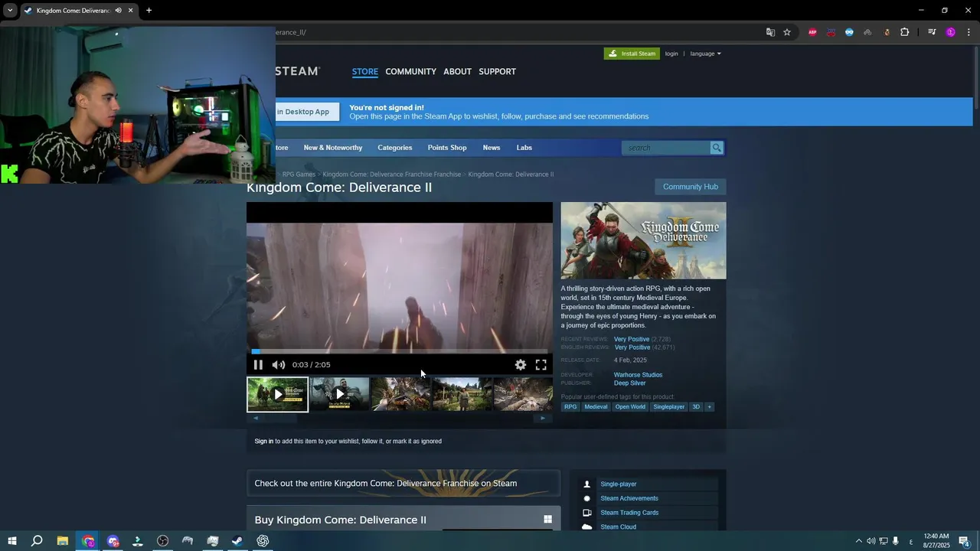The image size is (980, 551).
Task: Enter fullscreen for the trailer
Action: pyautogui.click(x=541, y=365)
